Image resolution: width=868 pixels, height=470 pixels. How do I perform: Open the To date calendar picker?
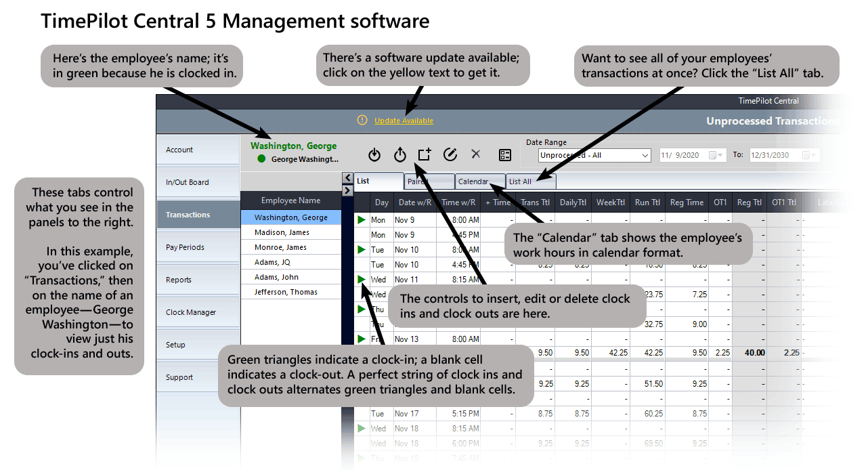(808, 155)
